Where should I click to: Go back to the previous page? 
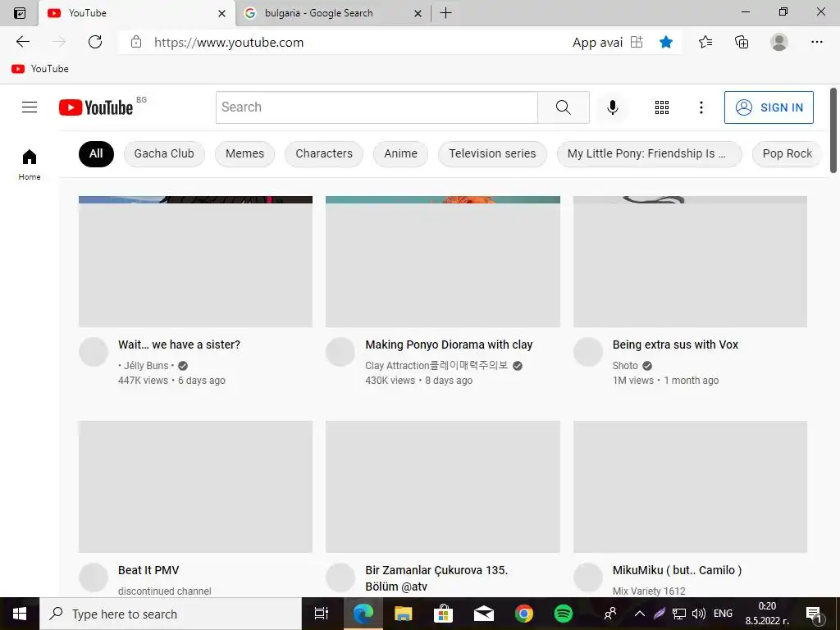pyautogui.click(x=22, y=42)
